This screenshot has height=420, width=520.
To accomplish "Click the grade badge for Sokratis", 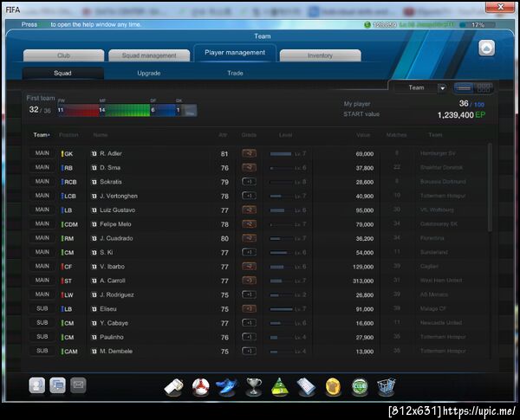I will coord(249,182).
